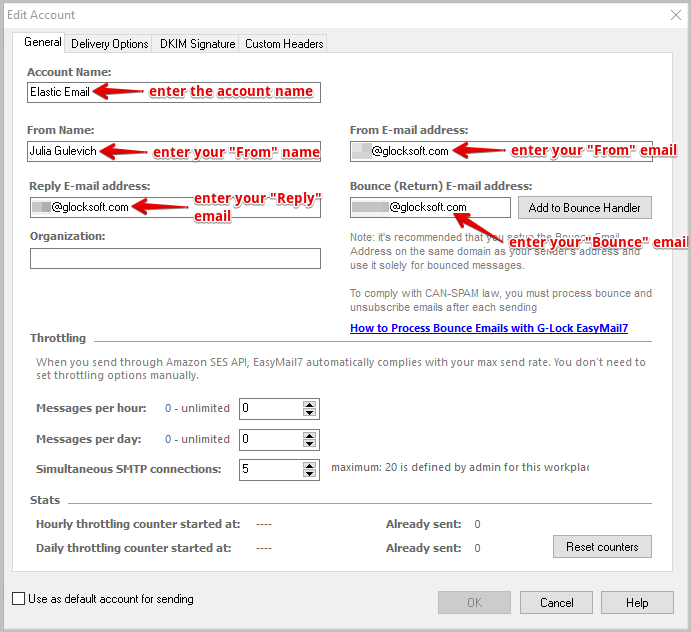The image size is (691, 632).
Task: Enable Use as default account for sending
Action: [x=19, y=599]
